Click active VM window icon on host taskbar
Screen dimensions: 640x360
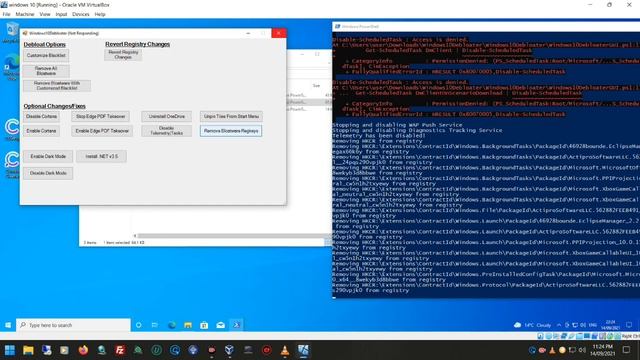click(x=303, y=350)
